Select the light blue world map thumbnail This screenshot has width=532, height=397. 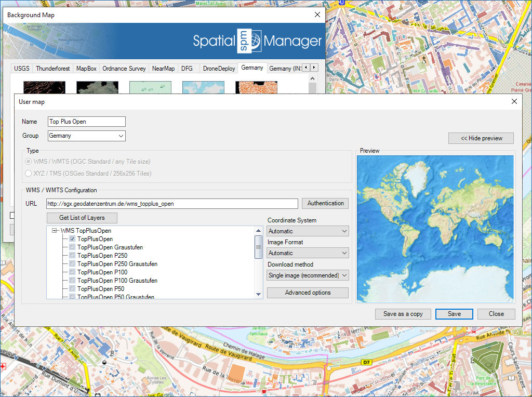(x=203, y=87)
